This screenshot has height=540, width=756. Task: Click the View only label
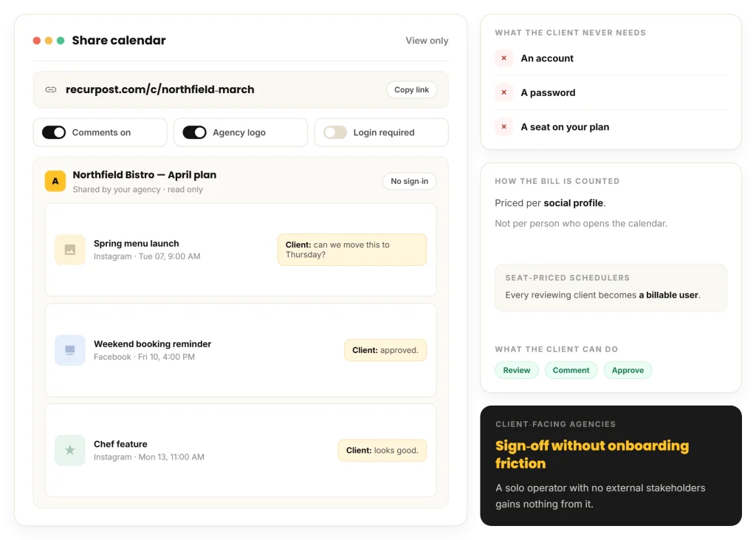(427, 41)
